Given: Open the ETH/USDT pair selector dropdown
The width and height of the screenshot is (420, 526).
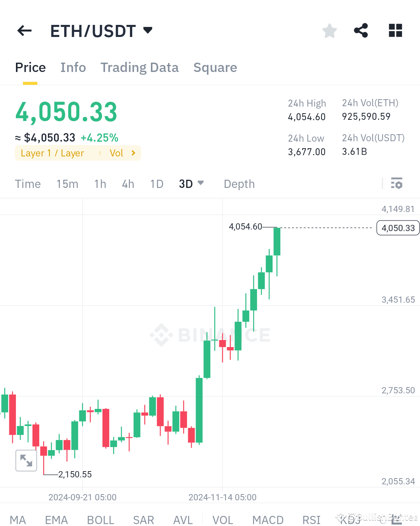Looking at the screenshot, I should point(148,30).
